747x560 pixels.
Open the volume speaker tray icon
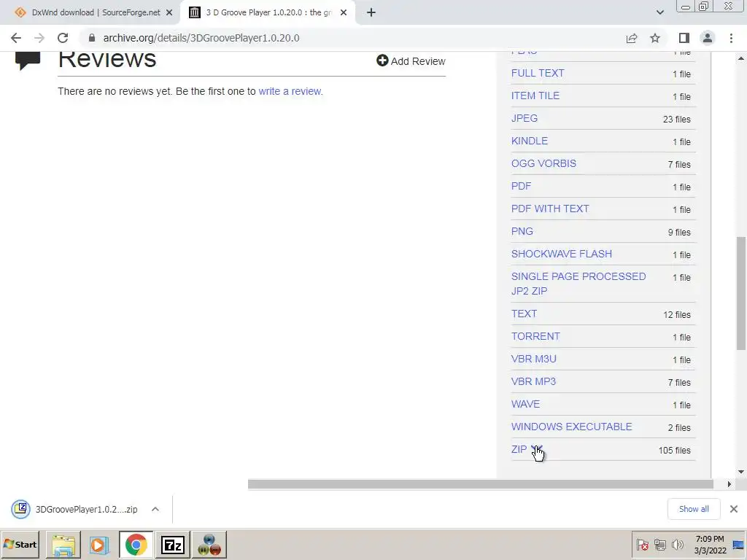pos(677,545)
